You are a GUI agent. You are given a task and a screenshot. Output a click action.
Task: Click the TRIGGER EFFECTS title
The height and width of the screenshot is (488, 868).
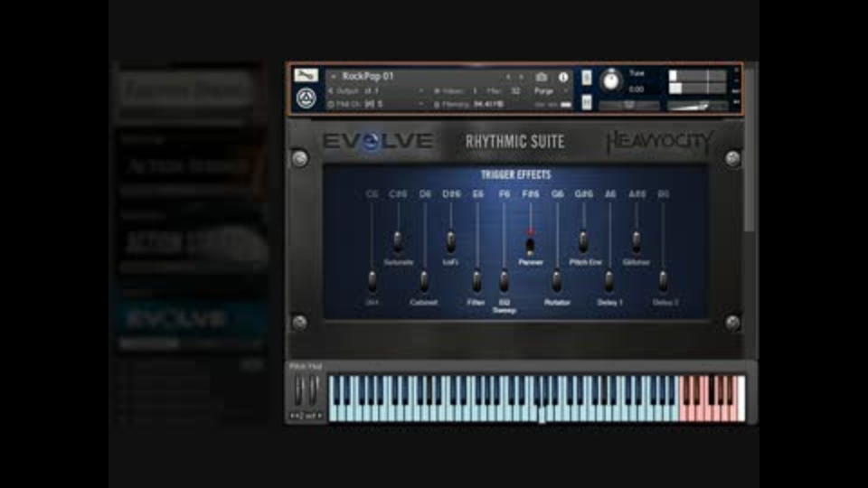coord(515,174)
